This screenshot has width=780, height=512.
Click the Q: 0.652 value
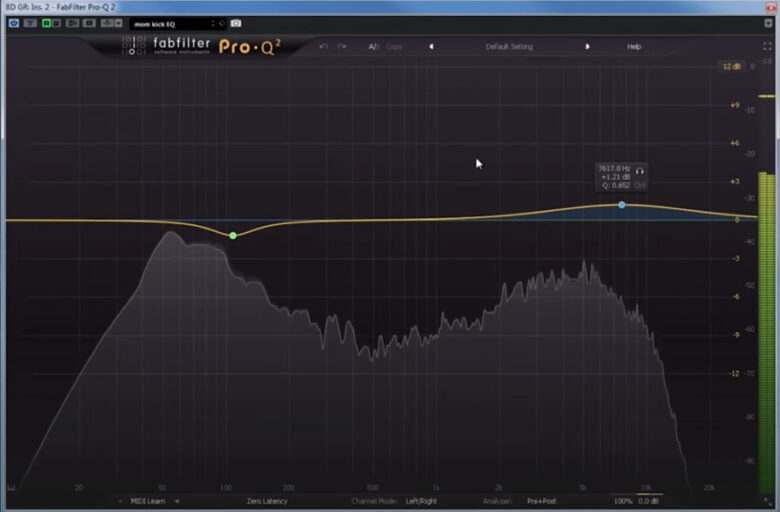click(x=616, y=185)
